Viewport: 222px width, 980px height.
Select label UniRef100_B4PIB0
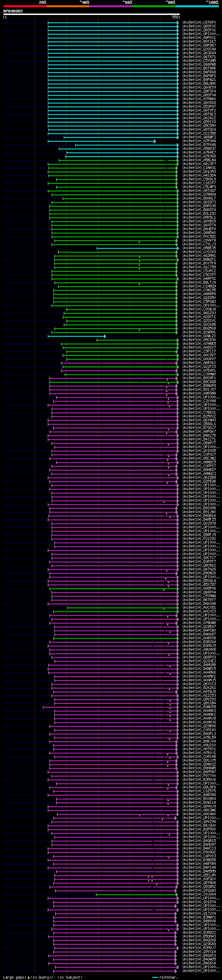point(199,630)
